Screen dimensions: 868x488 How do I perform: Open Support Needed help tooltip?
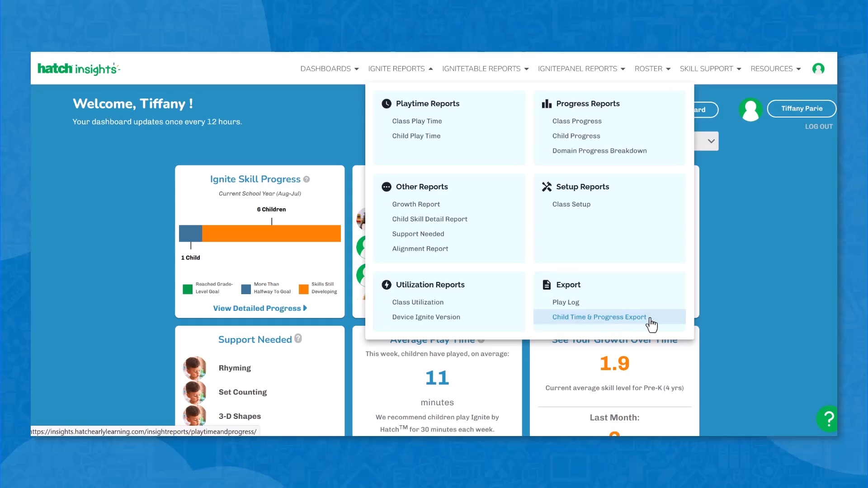coord(298,338)
